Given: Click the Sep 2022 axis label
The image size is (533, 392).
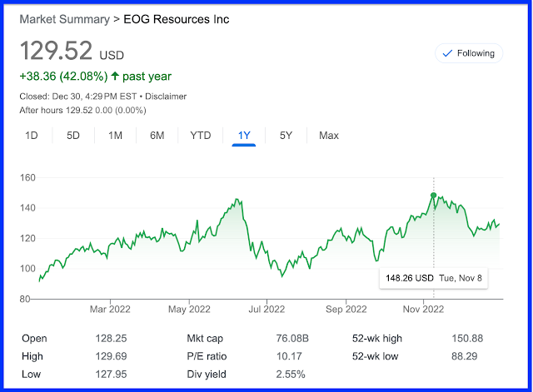Looking at the screenshot, I should (x=346, y=309).
